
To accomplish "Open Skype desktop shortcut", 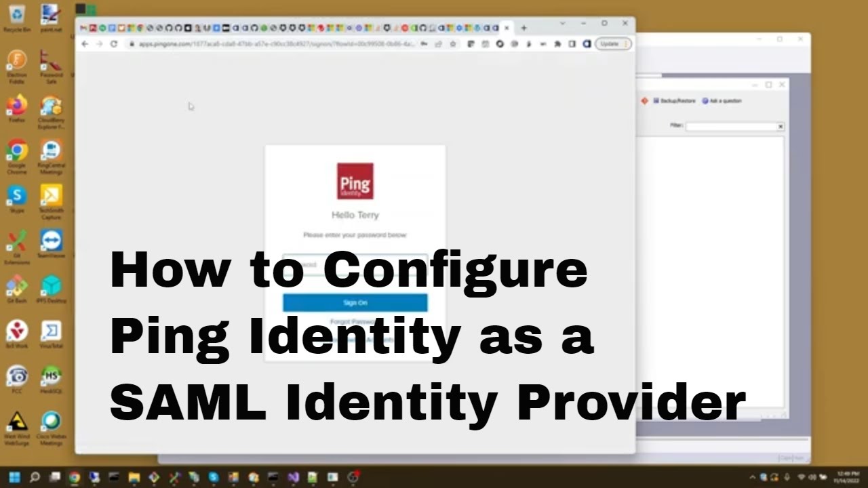I will tap(16, 199).
